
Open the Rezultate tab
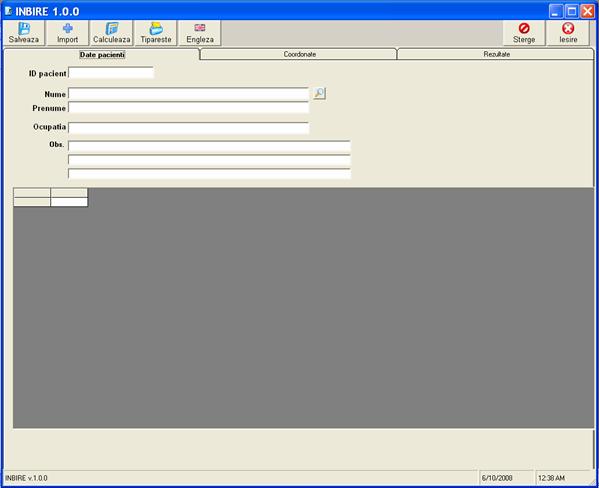click(x=496, y=54)
